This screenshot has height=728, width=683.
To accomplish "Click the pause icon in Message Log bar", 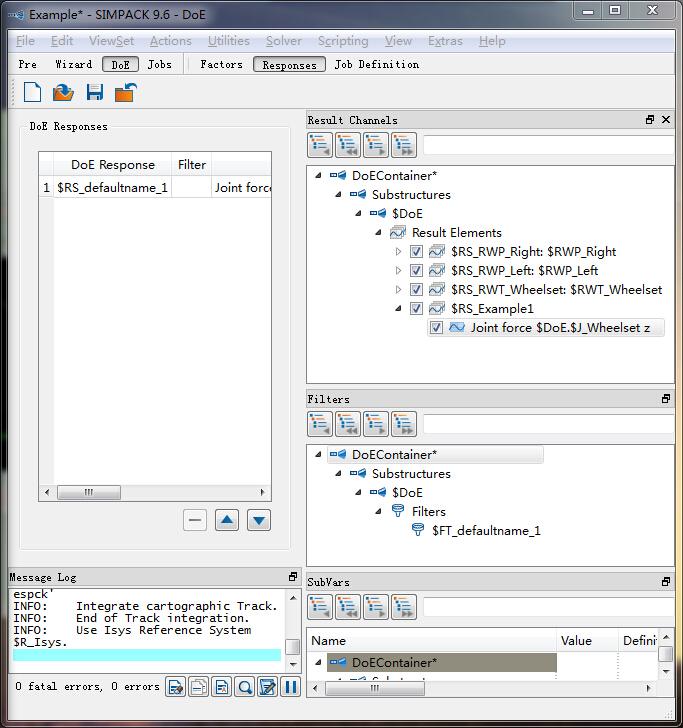I will coord(291,687).
